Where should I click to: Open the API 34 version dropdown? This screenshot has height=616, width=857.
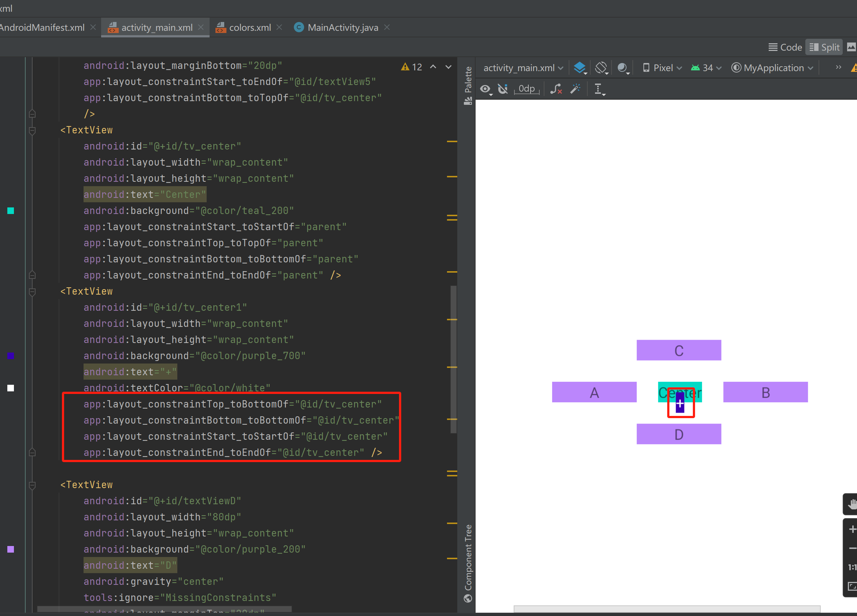[x=706, y=68]
